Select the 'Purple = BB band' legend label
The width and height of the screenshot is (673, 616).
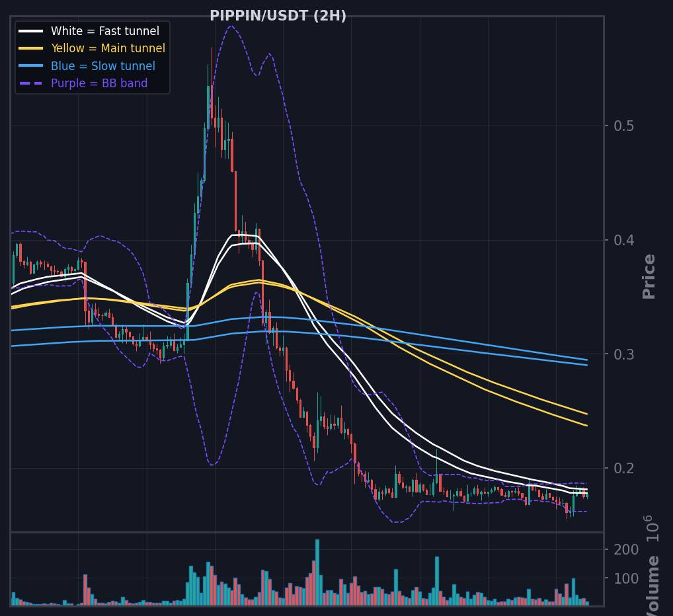point(99,83)
